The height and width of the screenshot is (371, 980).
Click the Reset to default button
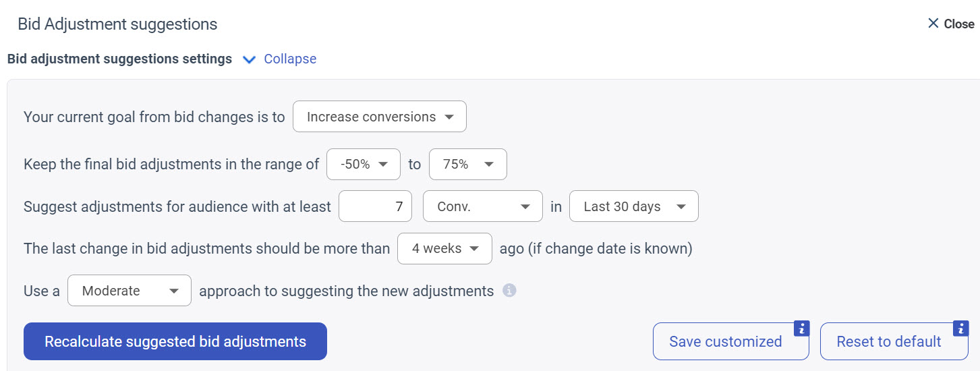tap(888, 341)
